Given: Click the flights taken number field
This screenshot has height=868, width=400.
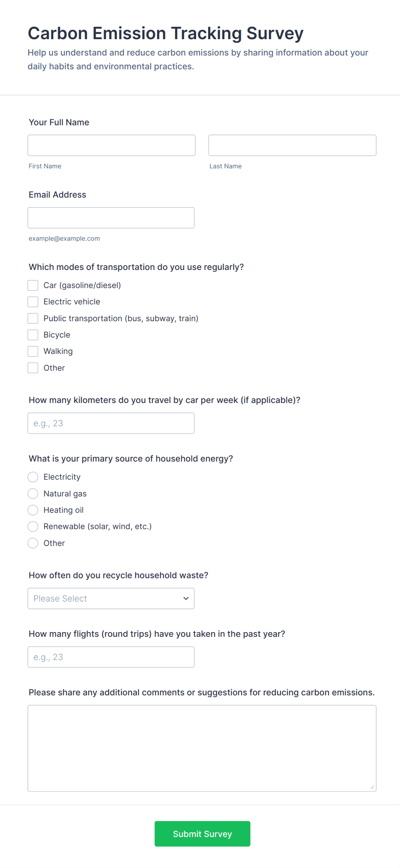Looking at the screenshot, I should click(111, 657).
